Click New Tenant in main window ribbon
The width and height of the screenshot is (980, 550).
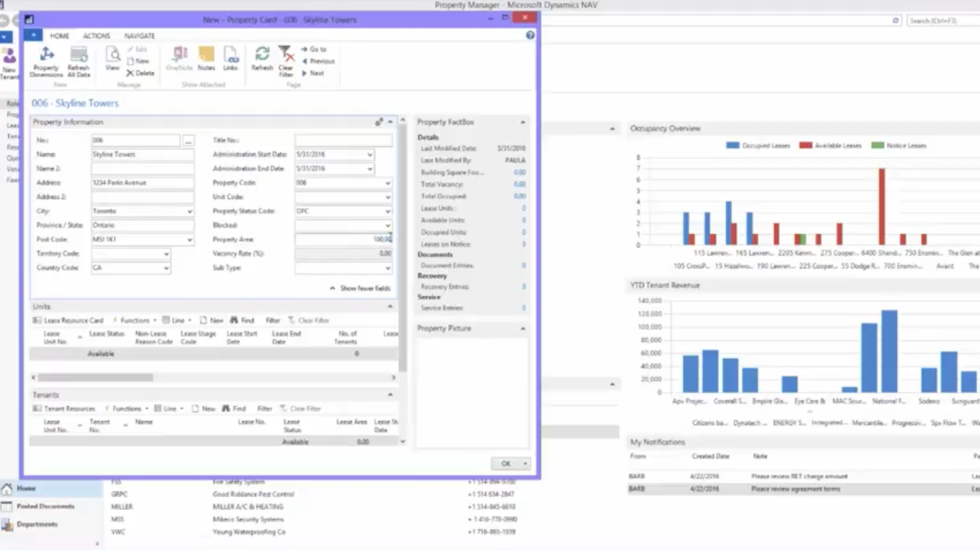pyautogui.click(x=9, y=63)
